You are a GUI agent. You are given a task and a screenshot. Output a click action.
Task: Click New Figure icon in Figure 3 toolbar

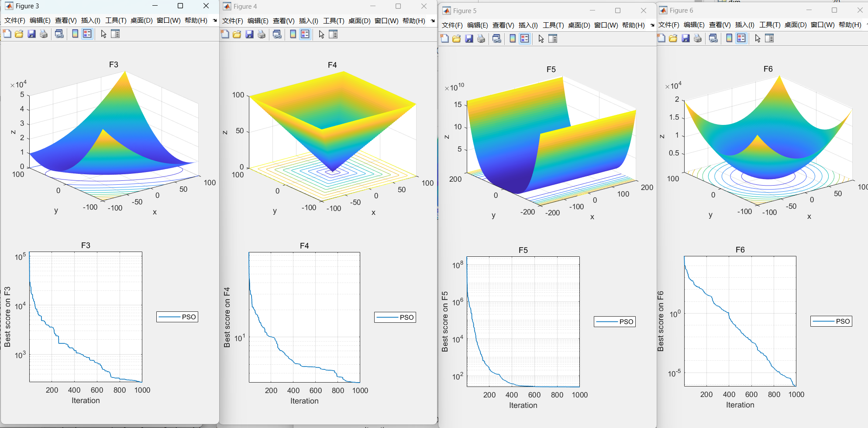[x=7, y=34]
